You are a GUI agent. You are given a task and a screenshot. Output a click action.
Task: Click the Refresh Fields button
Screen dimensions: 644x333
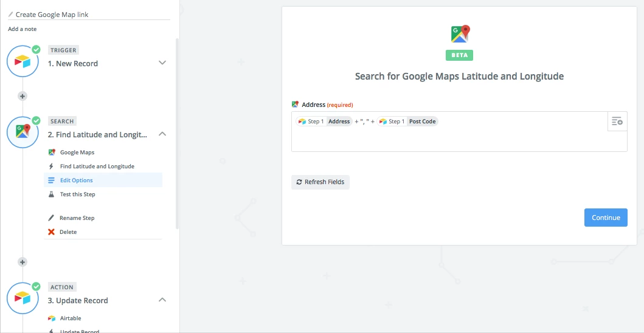[x=320, y=182]
